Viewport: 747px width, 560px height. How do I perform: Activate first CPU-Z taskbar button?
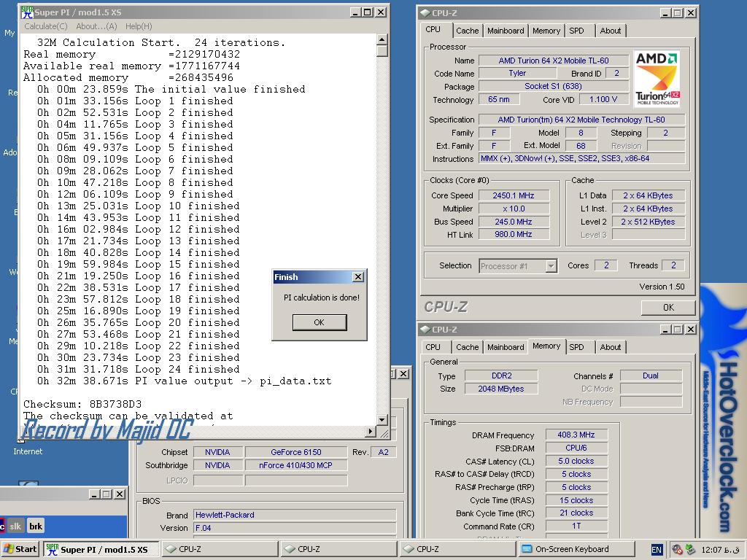coord(220,549)
